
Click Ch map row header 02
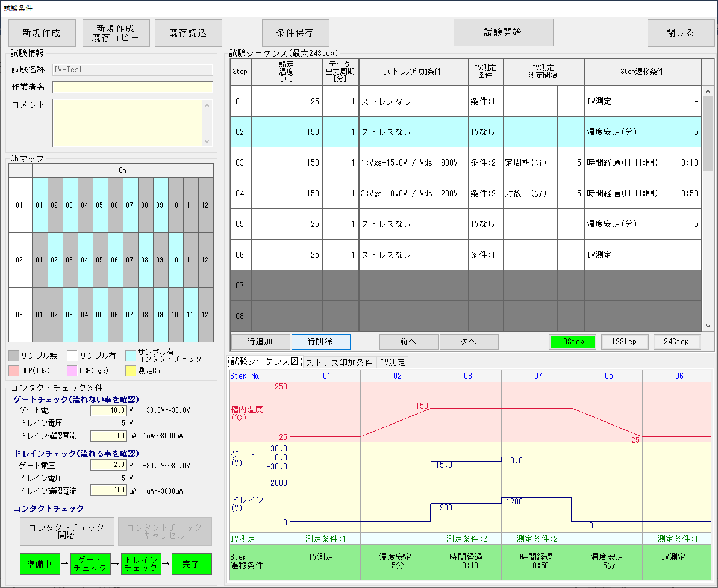click(20, 260)
